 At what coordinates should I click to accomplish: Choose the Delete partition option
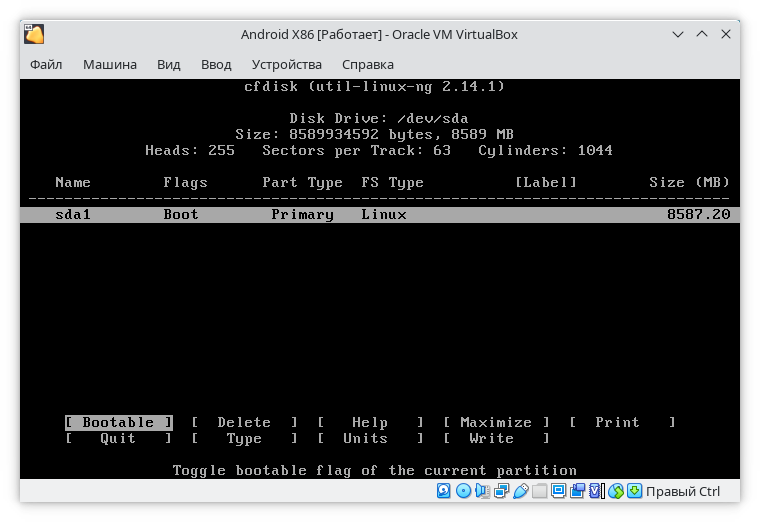point(244,423)
